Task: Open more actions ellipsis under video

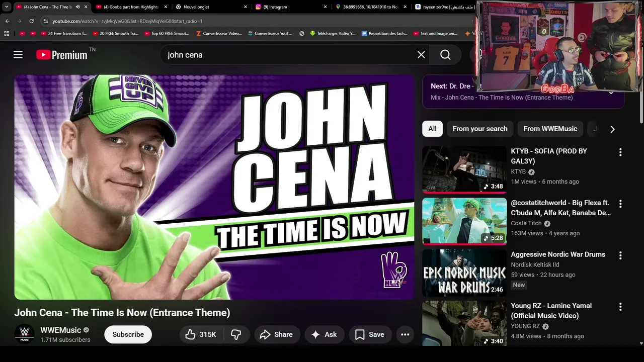Action: (405, 334)
